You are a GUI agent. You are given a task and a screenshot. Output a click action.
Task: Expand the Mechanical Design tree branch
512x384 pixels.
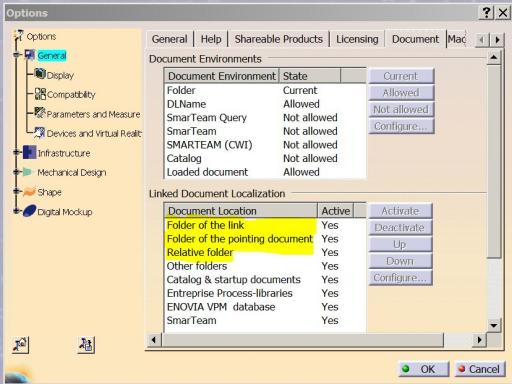(x=16, y=172)
